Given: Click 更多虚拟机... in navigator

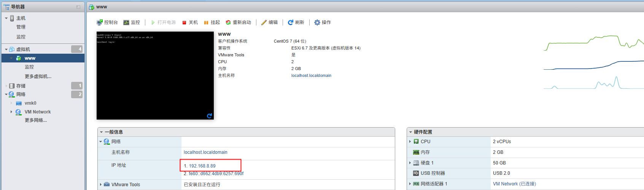Looking at the screenshot, I should (38, 77).
